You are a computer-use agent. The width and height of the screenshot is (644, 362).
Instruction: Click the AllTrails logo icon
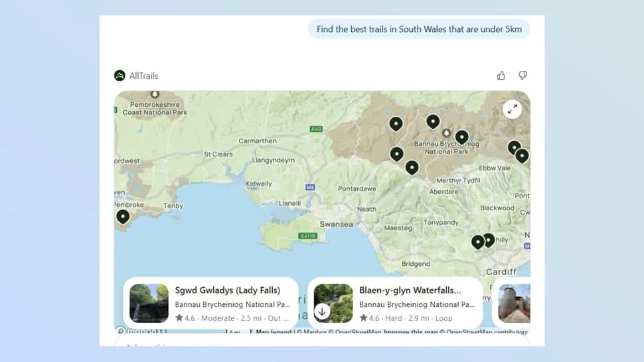[120, 76]
